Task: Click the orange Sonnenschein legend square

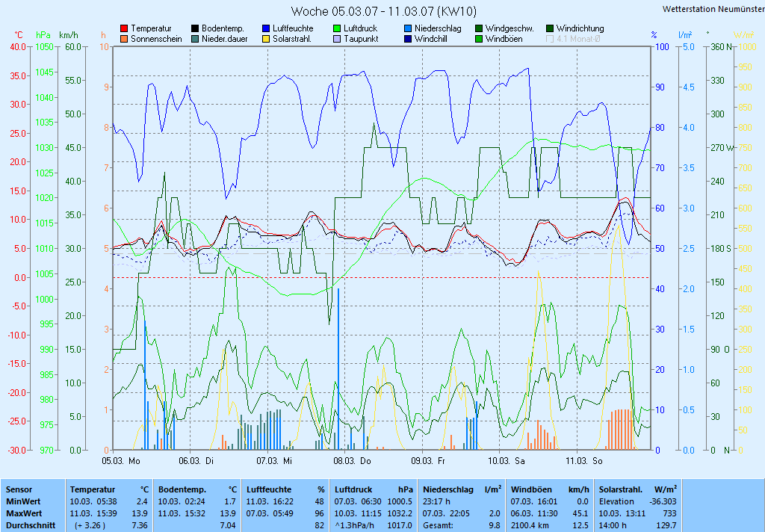Action: pos(125,39)
